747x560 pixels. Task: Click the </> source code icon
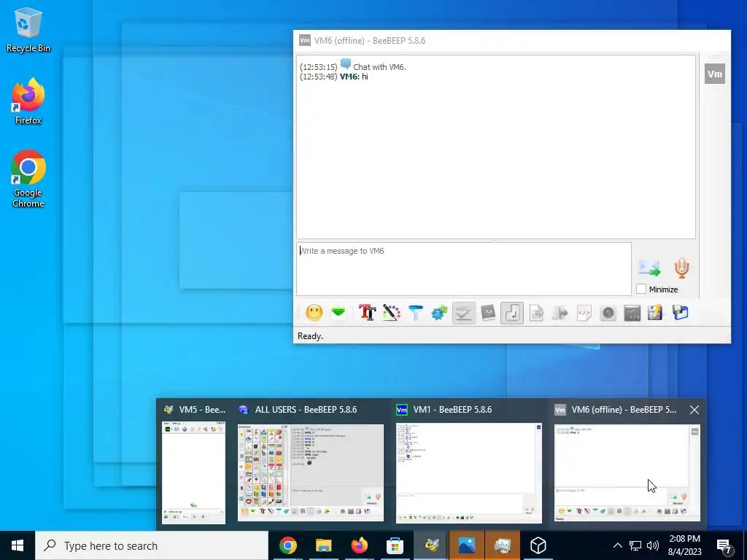point(584,313)
